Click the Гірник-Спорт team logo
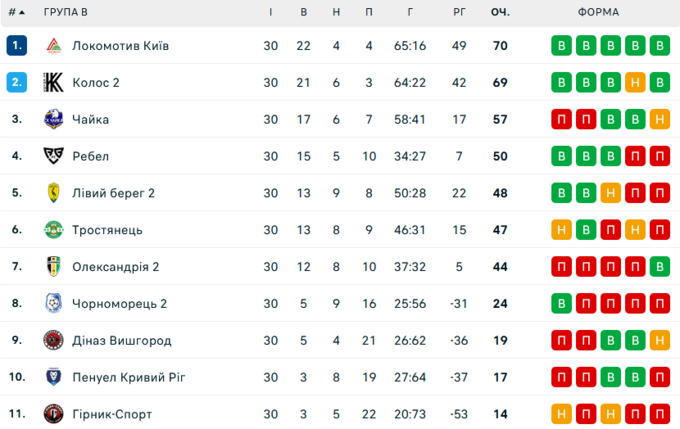 coord(54,414)
